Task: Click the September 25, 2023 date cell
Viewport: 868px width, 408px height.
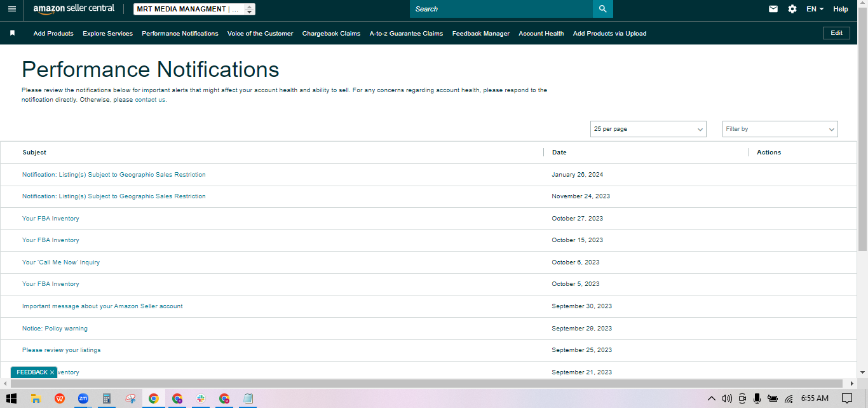Action: pos(582,350)
